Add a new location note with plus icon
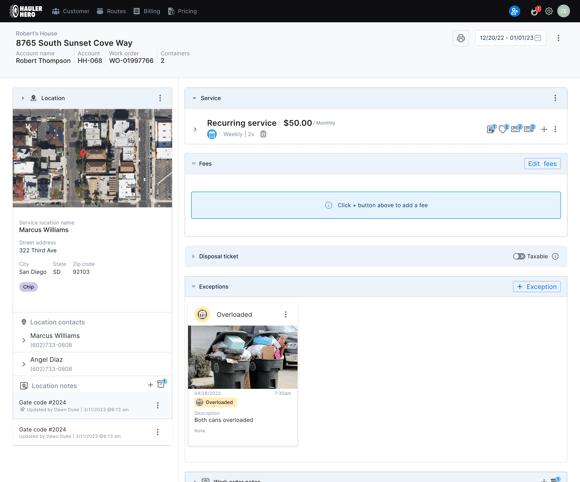Viewport: 580px width, 482px height. click(x=150, y=385)
